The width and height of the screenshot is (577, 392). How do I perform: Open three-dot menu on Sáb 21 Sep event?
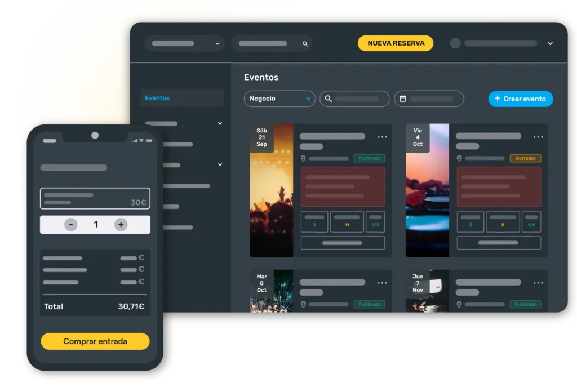pos(382,137)
